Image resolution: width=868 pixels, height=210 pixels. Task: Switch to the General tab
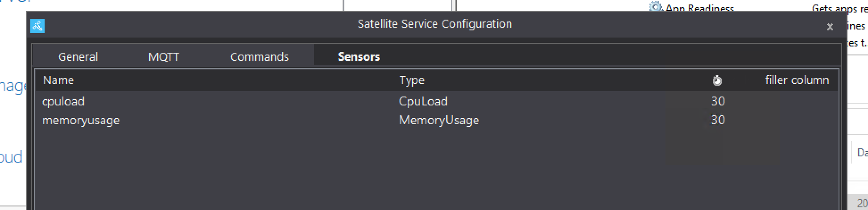78,57
